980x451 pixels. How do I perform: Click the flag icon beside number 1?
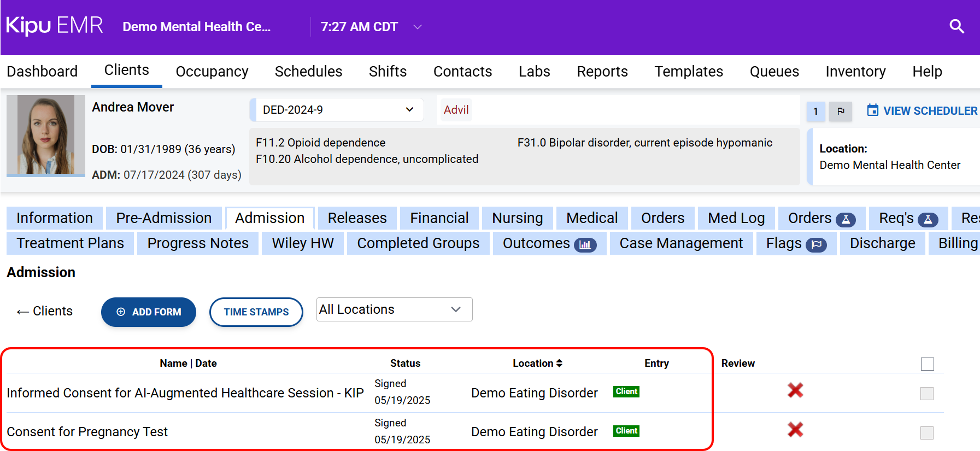pos(841,112)
